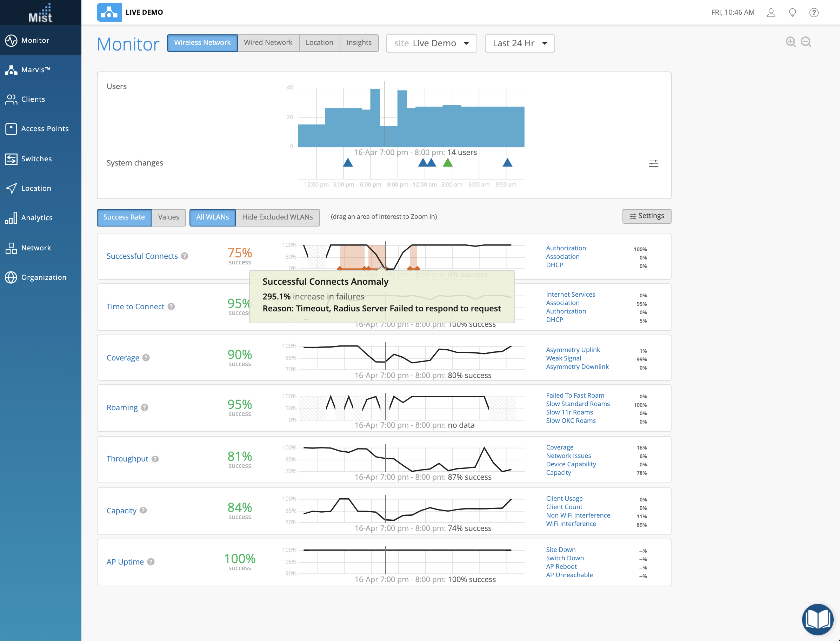
Task: Open the Last 24 Hr time range dropdown
Action: coord(519,43)
